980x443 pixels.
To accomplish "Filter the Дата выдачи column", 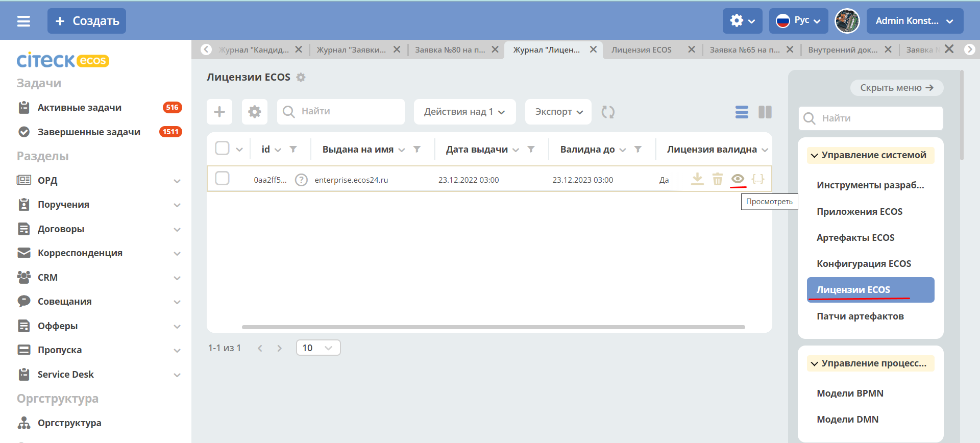I will pos(531,150).
